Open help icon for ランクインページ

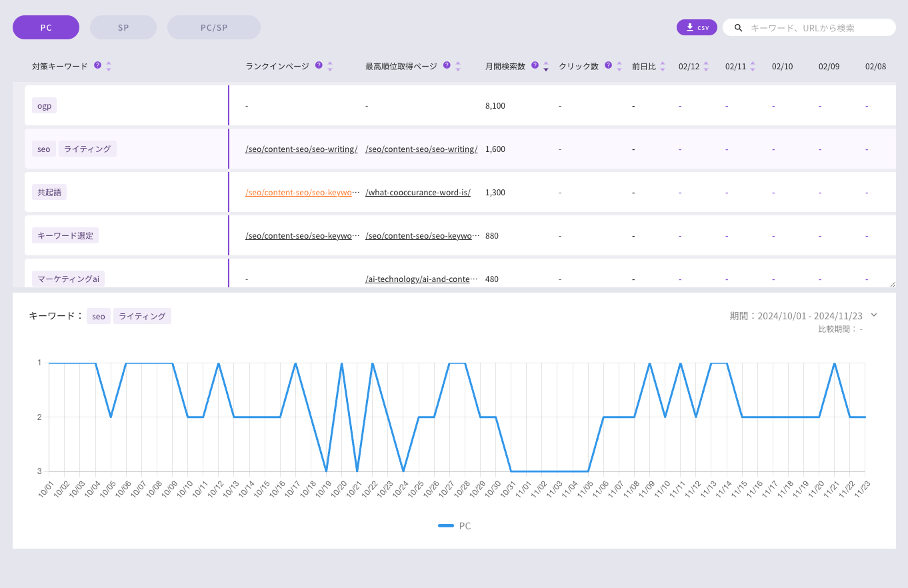[319, 65]
